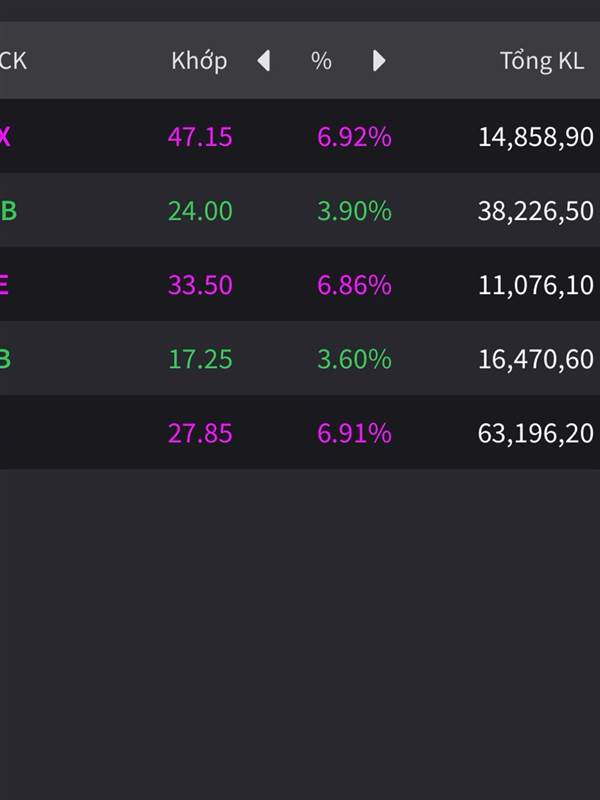The width and height of the screenshot is (600, 800).
Task: Click the 6.91% change value
Action: [x=354, y=433]
